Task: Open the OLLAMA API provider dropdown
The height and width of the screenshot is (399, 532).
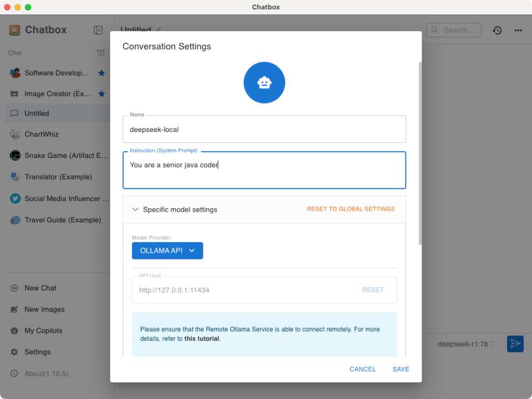Action: coord(167,250)
